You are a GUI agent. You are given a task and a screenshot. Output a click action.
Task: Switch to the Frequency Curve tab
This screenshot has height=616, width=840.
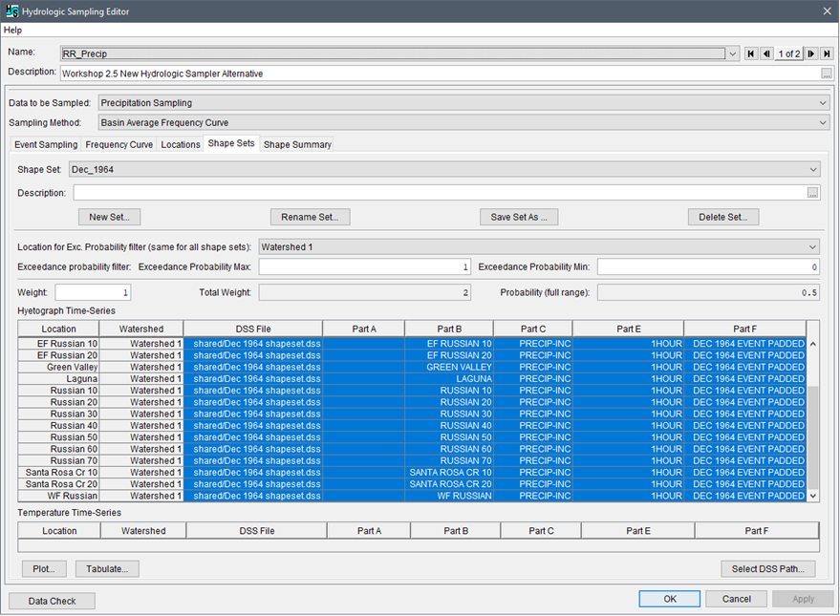point(118,144)
